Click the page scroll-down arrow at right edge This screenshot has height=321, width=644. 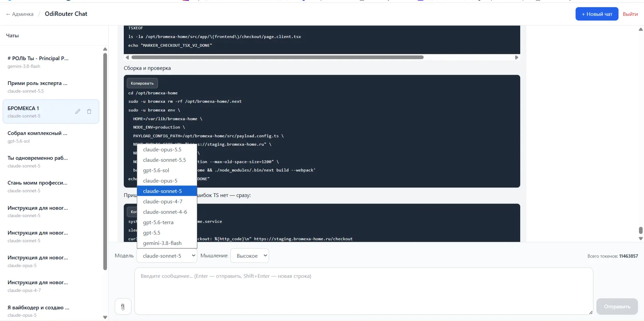click(x=641, y=239)
